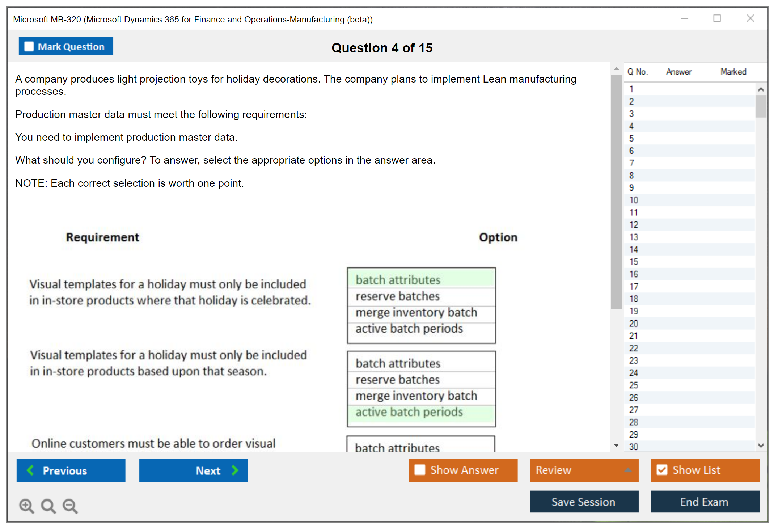
Task: Click question list scroll-down arrow
Action: (761, 446)
